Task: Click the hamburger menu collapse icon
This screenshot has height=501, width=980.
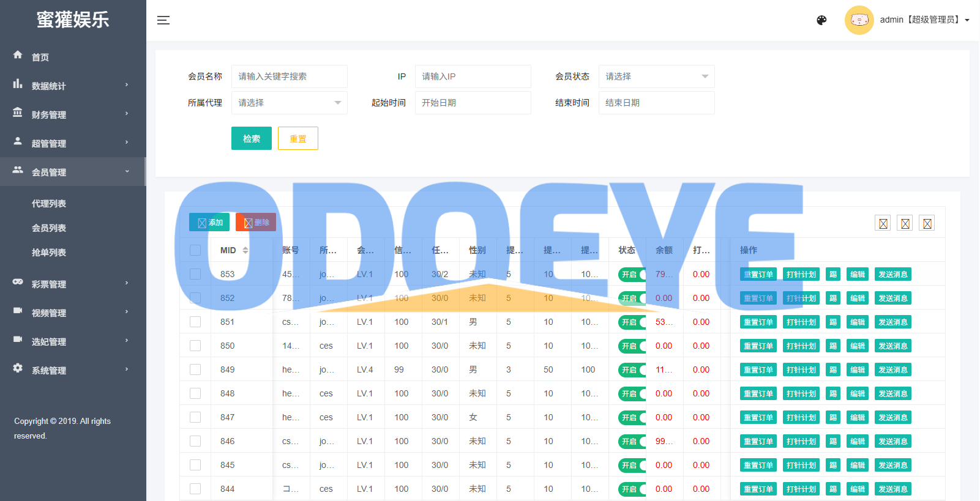Action: pyautogui.click(x=163, y=20)
